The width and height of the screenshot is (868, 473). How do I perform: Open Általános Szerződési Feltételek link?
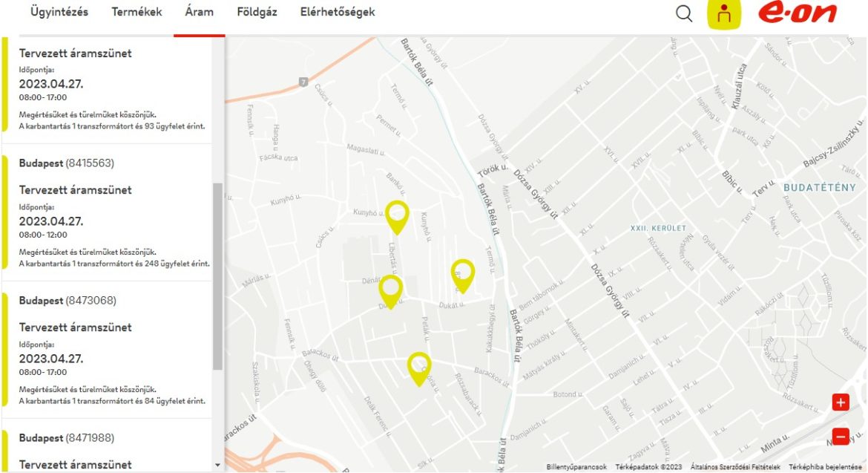point(734,467)
